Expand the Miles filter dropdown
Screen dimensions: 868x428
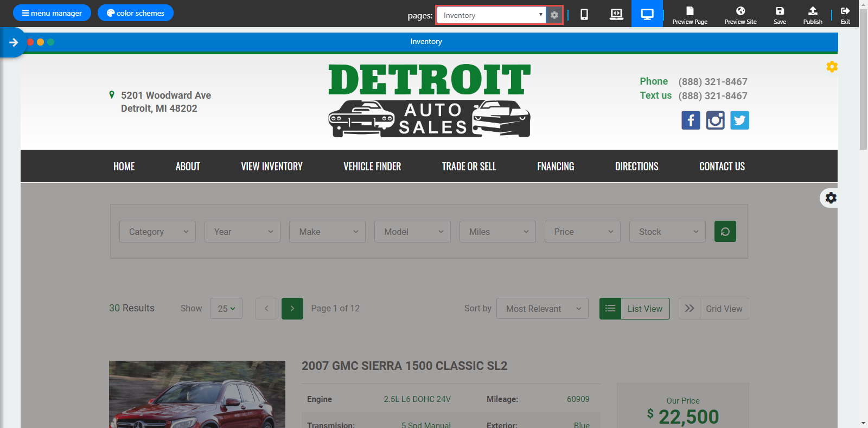pyautogui.click(x=497, y=232)
